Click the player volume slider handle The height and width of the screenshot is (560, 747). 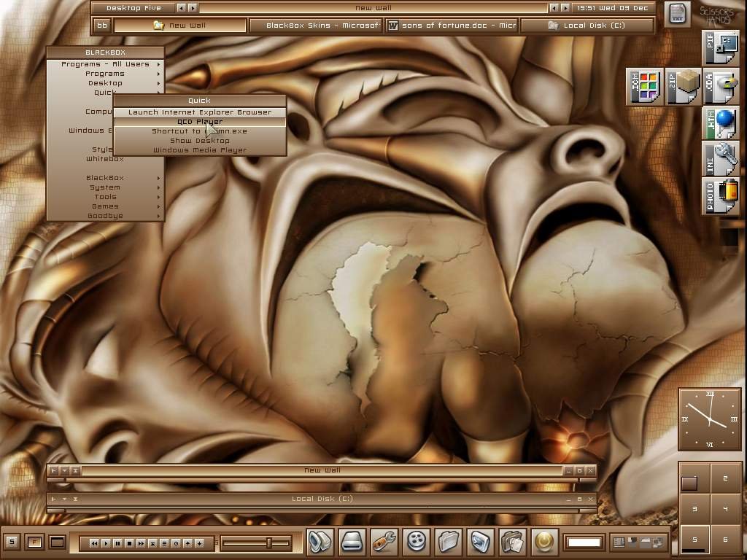pyautogui.click(x=269, y=542)
